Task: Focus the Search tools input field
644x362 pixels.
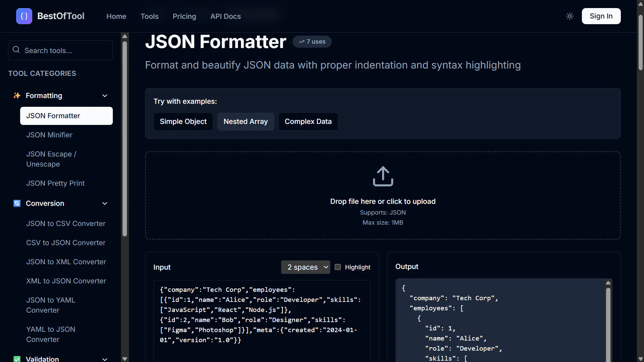Action: [60, 50]
